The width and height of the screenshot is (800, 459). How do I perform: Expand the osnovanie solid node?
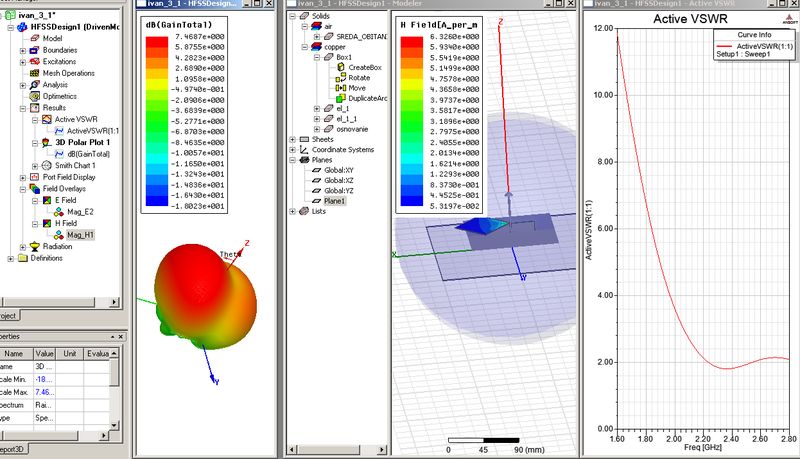click(x=315, y=129)
